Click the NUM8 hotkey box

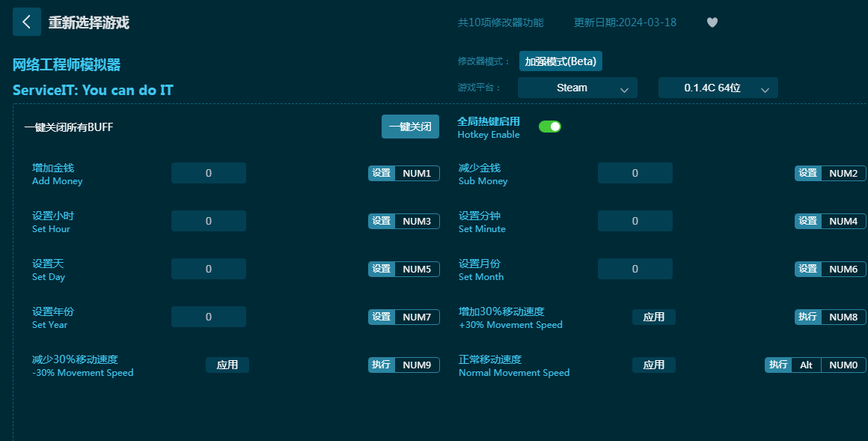[843, 317]
